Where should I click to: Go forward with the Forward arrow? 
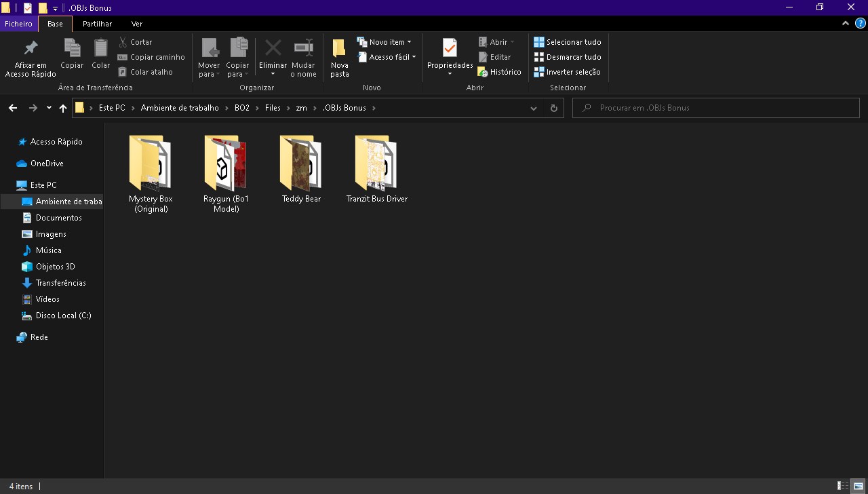click(x=33, y=108)
